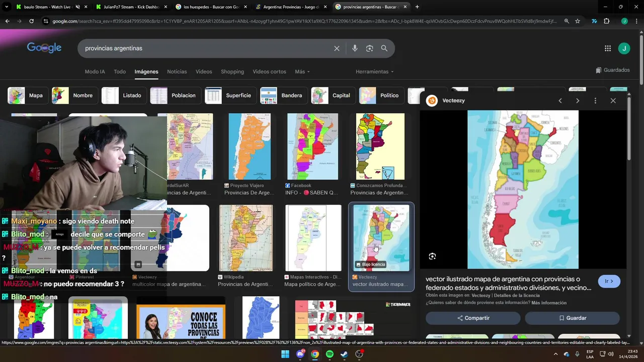The image size is (644, 362).
Task: Filter images by Nombre chip
Action: click(x=74, y=96)
